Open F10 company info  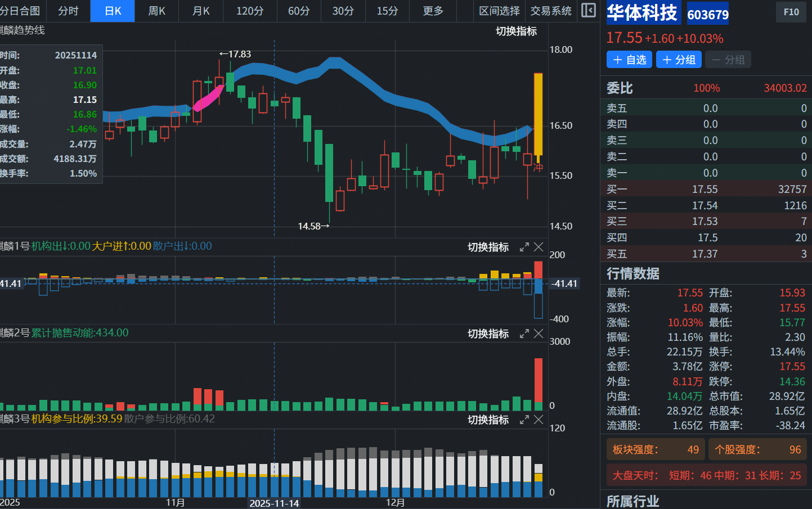(x=791, y=12)
